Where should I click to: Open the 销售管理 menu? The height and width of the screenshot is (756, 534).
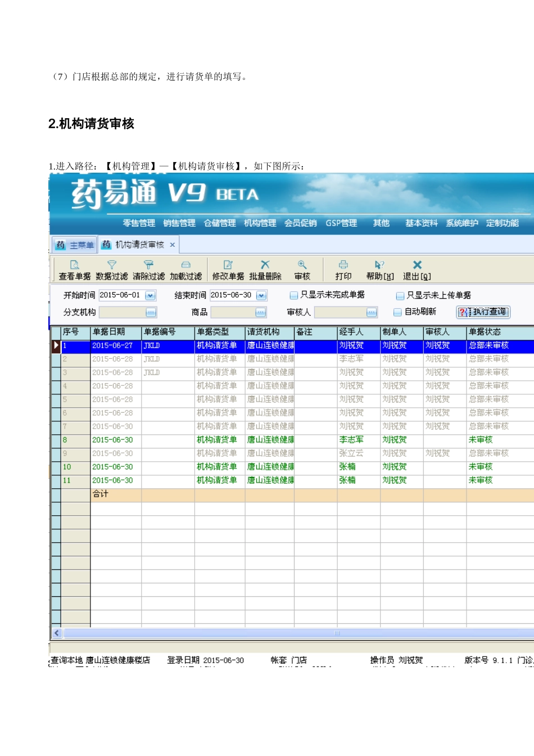179,223
